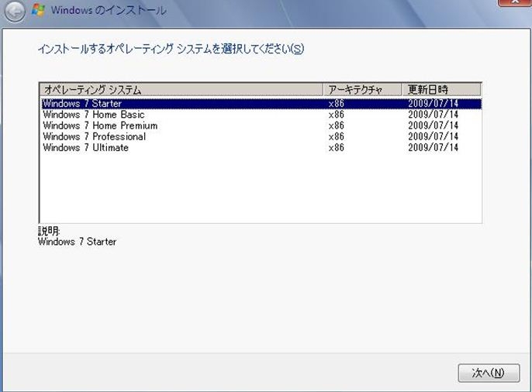532x392 pixels.
Task: Click x86 in the Ultimate row
Action: coord(336,148)
